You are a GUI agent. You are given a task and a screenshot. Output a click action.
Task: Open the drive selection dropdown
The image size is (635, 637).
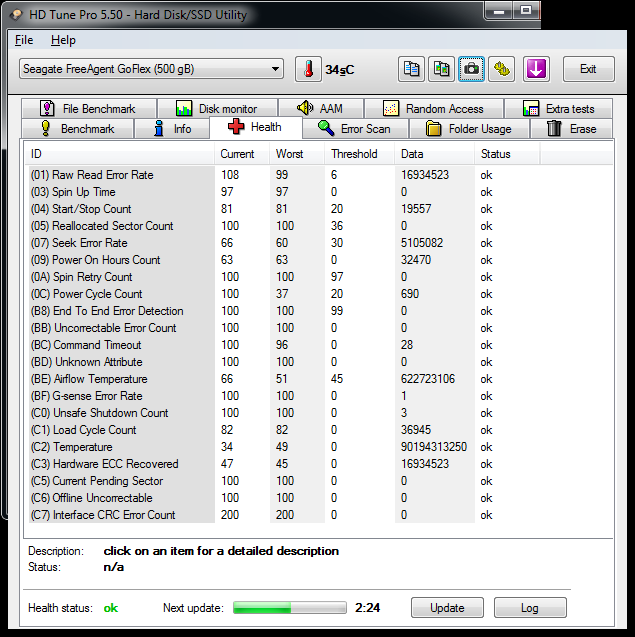click(x=151, y=69)
